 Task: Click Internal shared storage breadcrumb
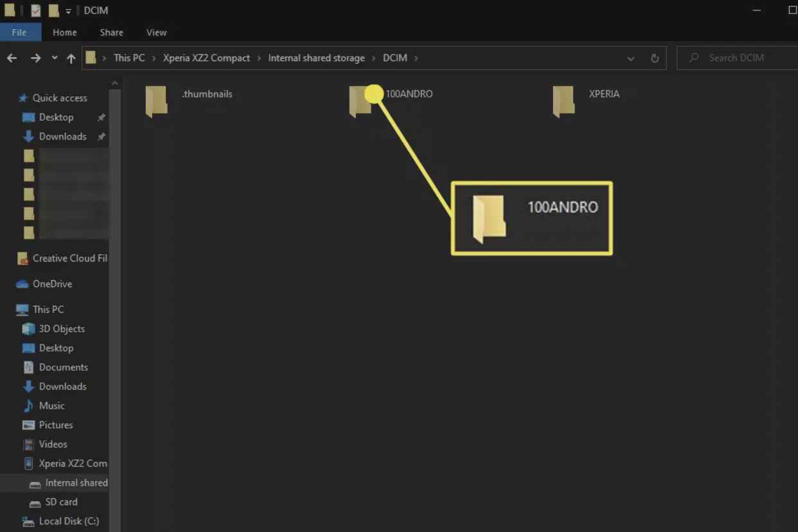pyautogui.click(x=316, y=58)
